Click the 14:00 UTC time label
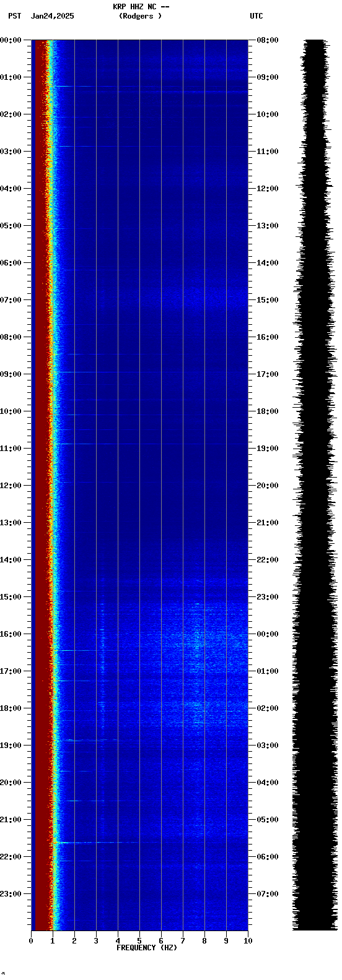Viewport: 342px width, 980px height. 268,263
